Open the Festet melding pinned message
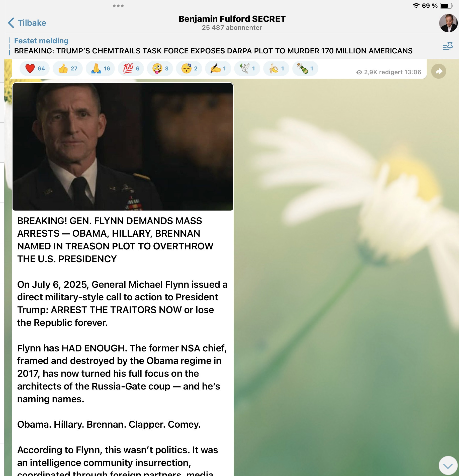The height and width of the screenshot is (476, 459). pos(213,46)
